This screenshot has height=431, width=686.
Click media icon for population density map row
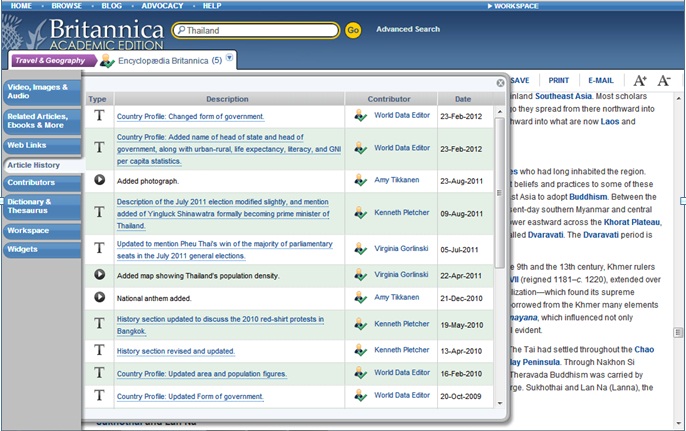100,274
